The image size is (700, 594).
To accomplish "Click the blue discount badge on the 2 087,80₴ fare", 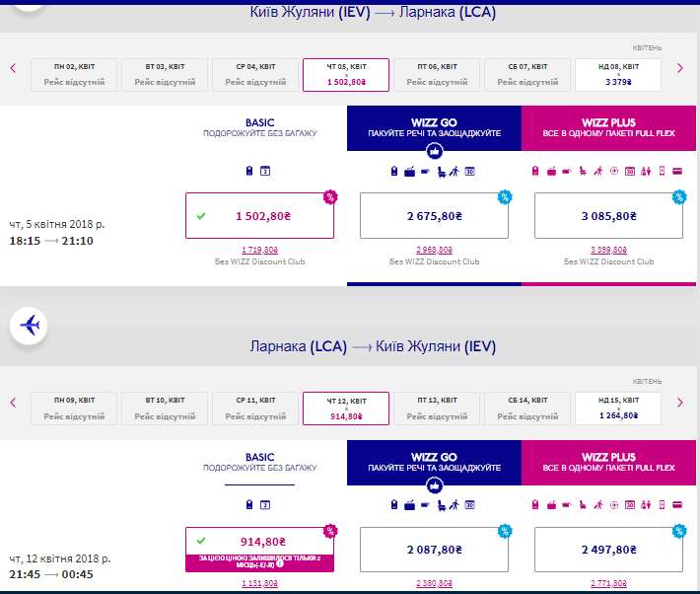I will click(505, 530).
